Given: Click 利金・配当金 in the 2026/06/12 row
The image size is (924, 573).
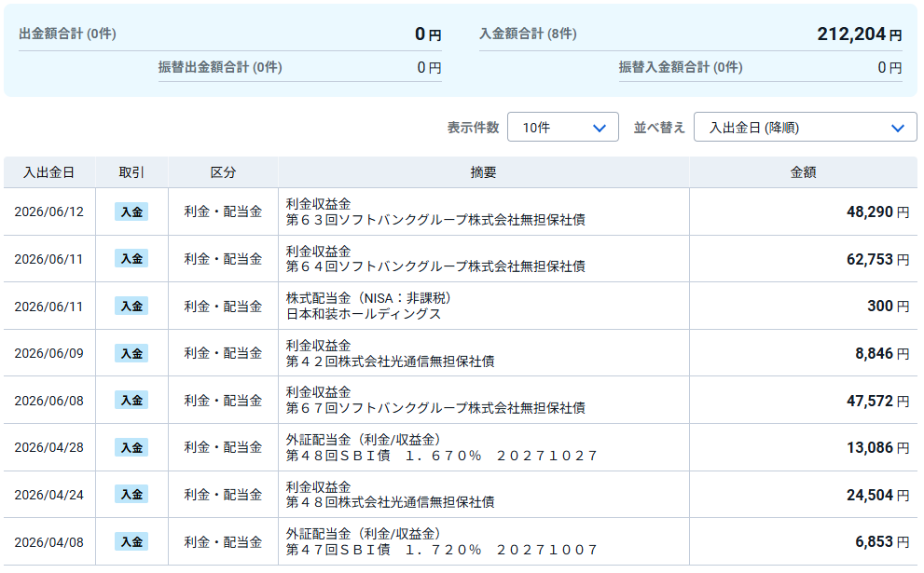Looking at the screenshot, I should pos(223,212).
